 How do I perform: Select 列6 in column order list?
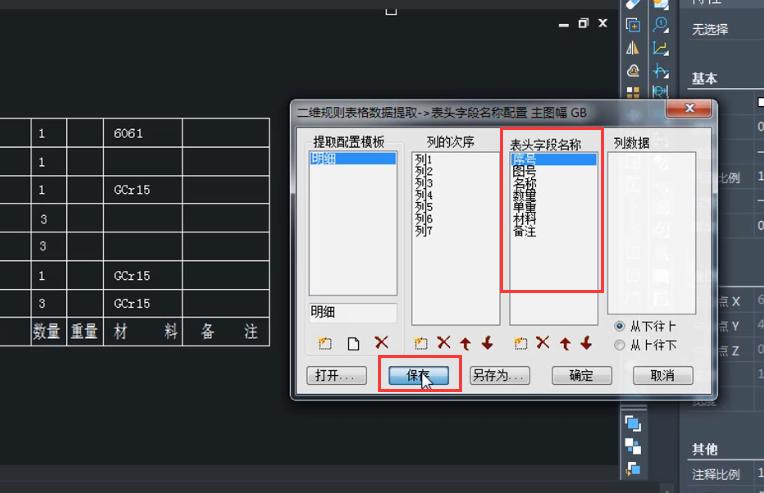[x=423, y=219]
